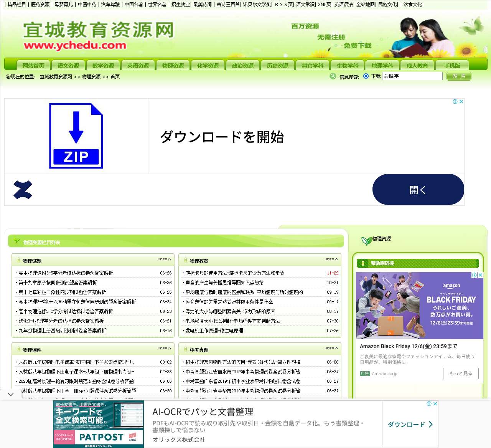Select the 成人教育 tab
The height and width of the screenshot is (448, 491).
(x=417, y=66)
